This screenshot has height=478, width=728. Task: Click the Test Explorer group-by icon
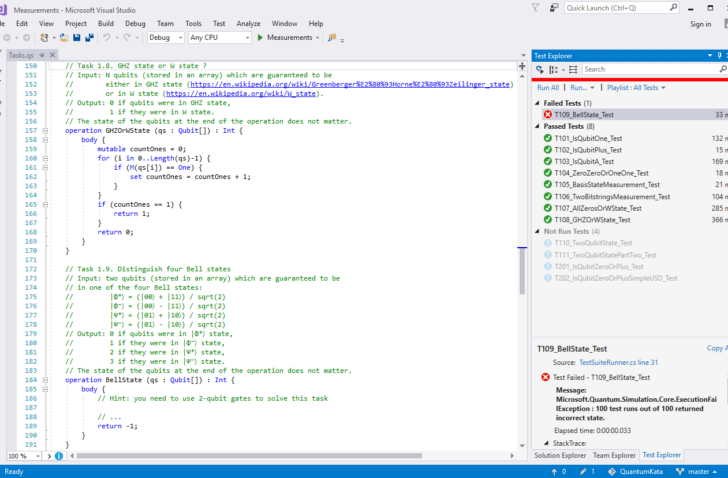pos(553,70)
